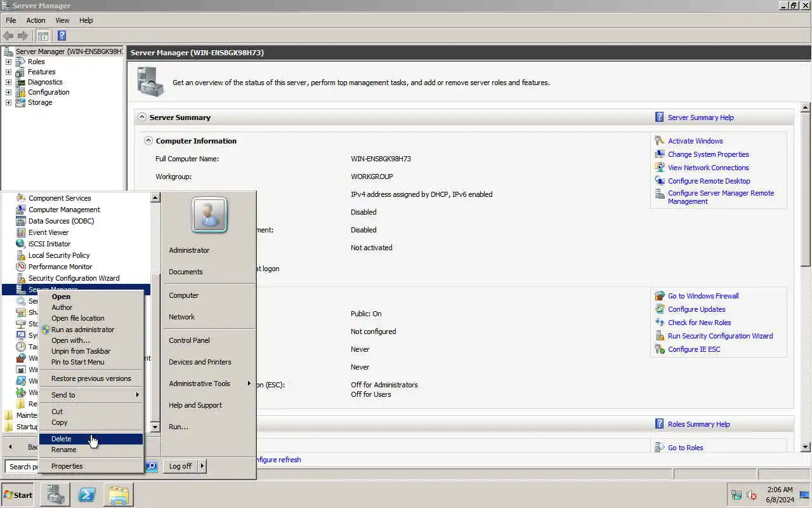812x508 pixels.
Task: Toggle the Show/Hide Console Tree toolbar icon
Action: [x=43, y=36]
